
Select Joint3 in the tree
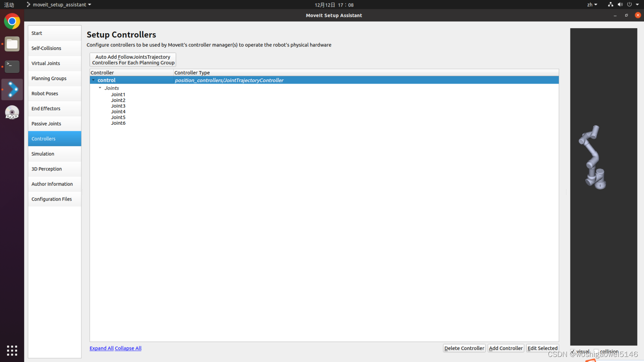point(118,106)
